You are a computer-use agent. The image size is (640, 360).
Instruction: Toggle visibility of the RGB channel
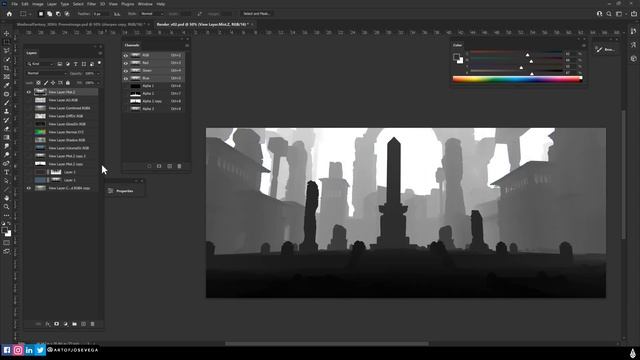126,55
